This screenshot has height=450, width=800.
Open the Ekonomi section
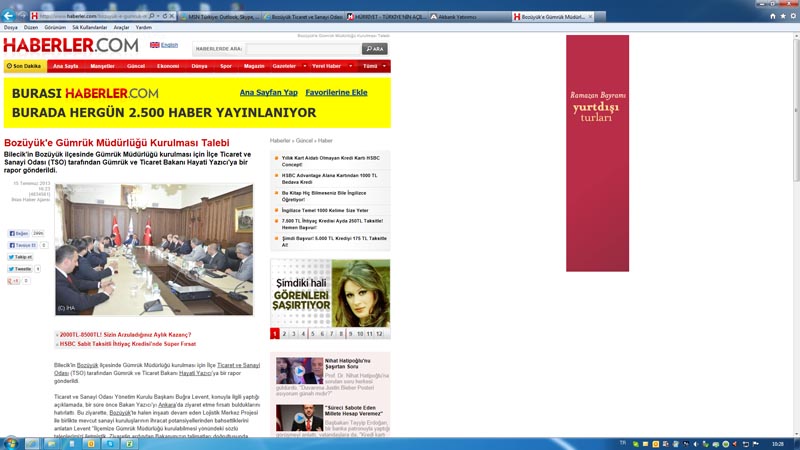pyautogui.click(x=168, y=66)
